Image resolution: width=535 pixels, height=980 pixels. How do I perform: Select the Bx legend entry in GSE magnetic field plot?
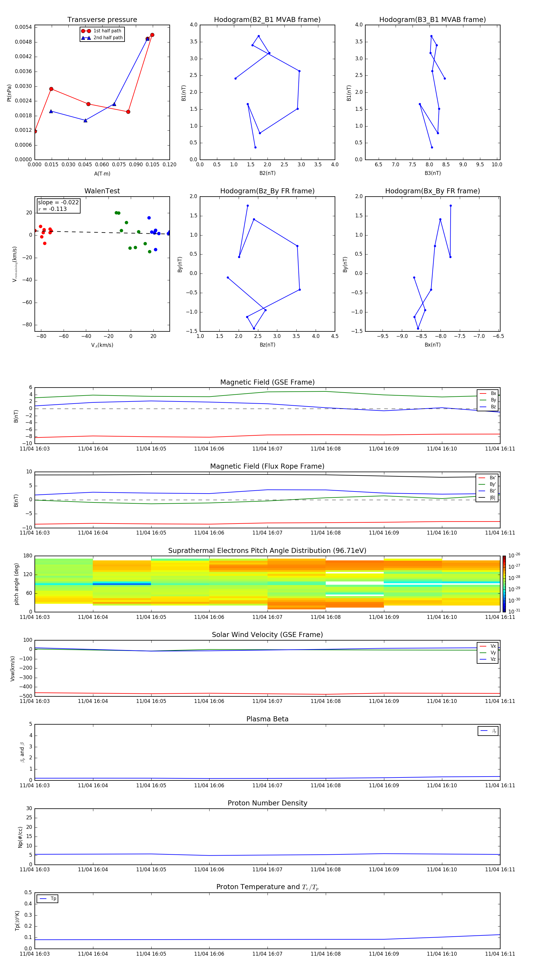[488, 393]
